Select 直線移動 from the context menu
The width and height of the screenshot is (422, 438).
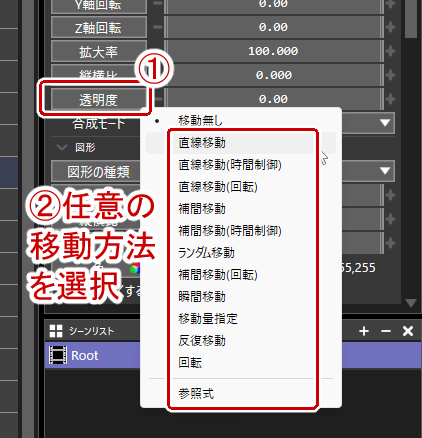tap(241, 143)
